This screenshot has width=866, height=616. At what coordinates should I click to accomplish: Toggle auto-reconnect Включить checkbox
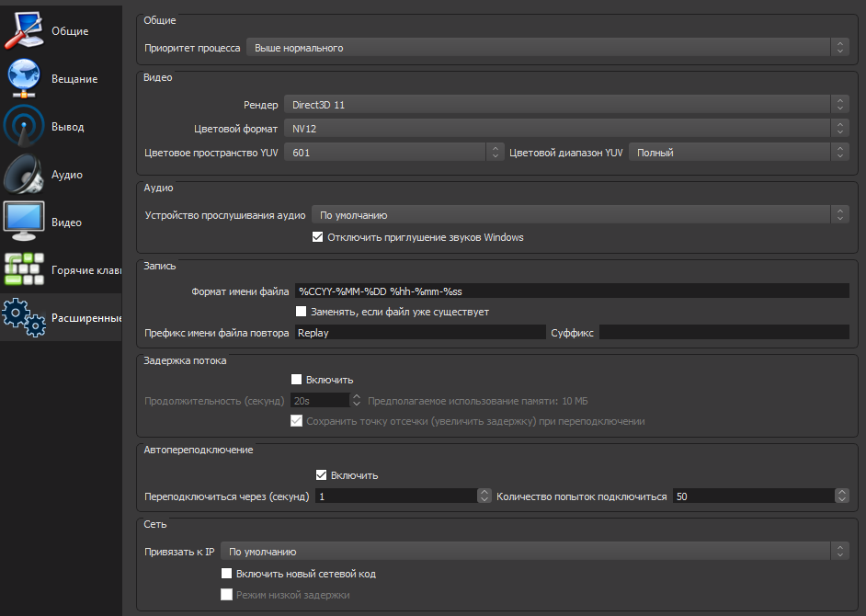point(322,475)
